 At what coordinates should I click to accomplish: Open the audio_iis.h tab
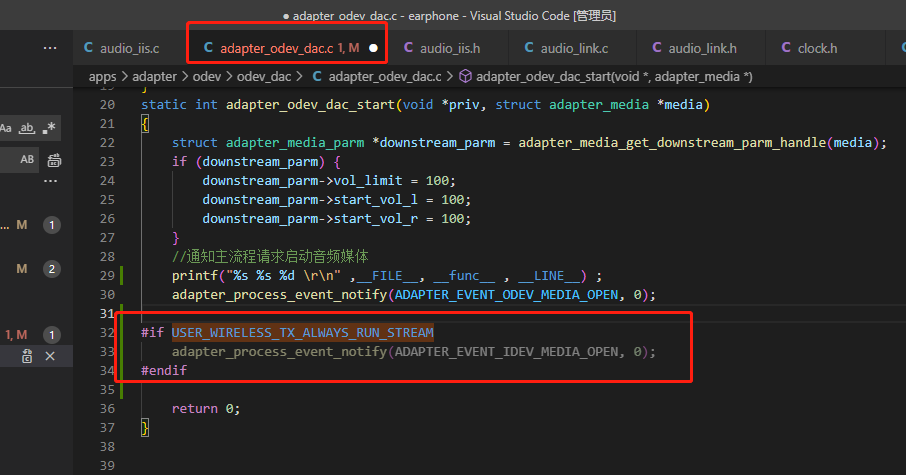pos(450,49)
